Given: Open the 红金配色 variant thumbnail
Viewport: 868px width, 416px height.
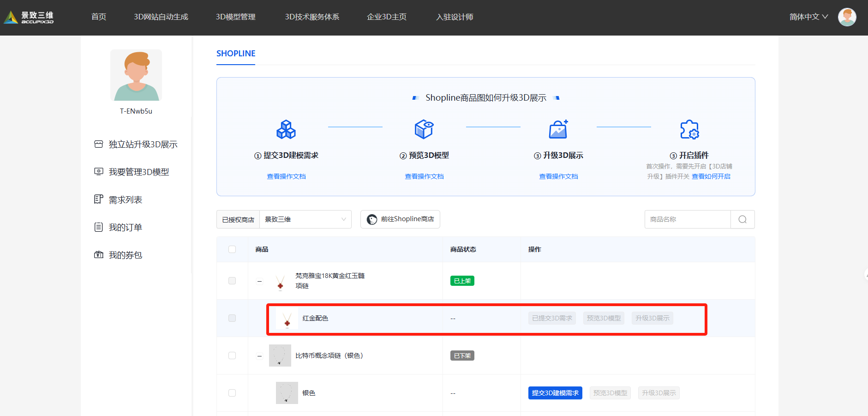Looking at the screenshot, I should tap(287, 318).
